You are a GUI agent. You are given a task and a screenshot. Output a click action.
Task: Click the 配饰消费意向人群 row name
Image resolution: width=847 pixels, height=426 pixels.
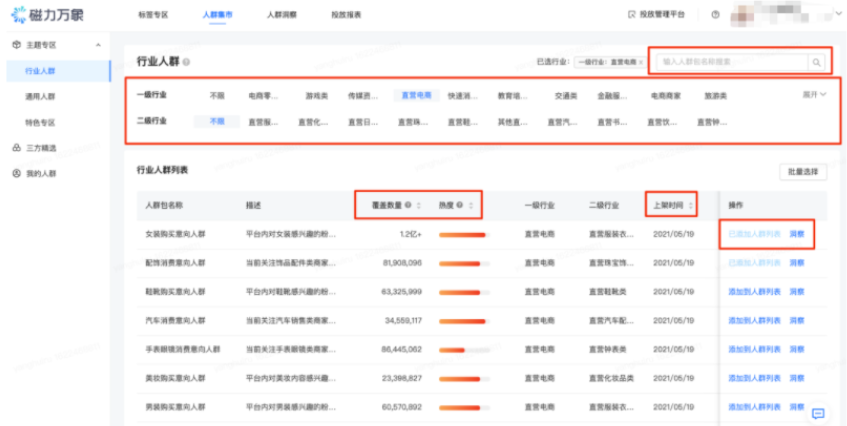tap(176, 263)
